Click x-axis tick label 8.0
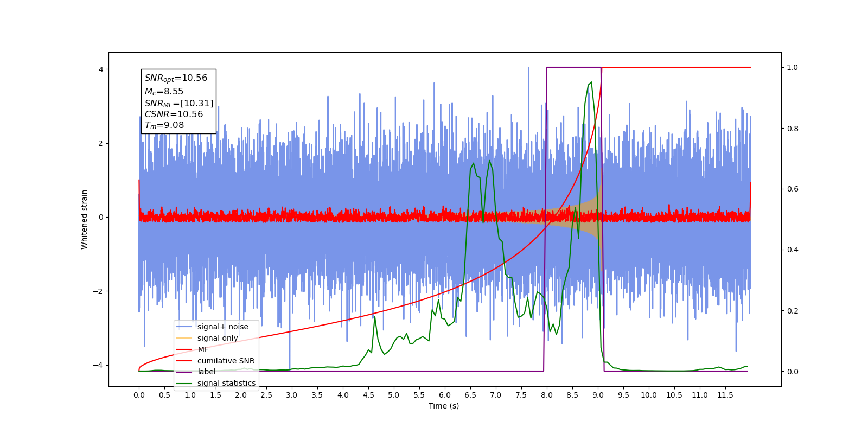Image resolution: width=868 pixels, height=434 pixels. pos(547,395)
